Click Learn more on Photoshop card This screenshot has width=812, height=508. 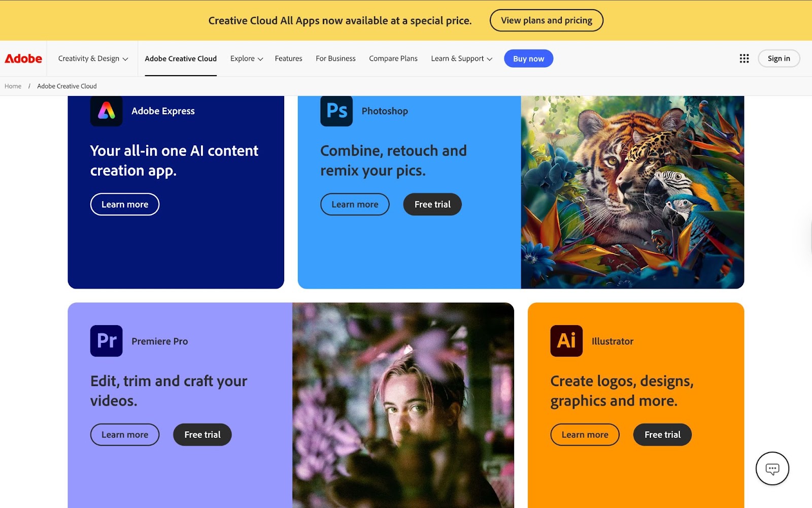[x=355, y=204]
